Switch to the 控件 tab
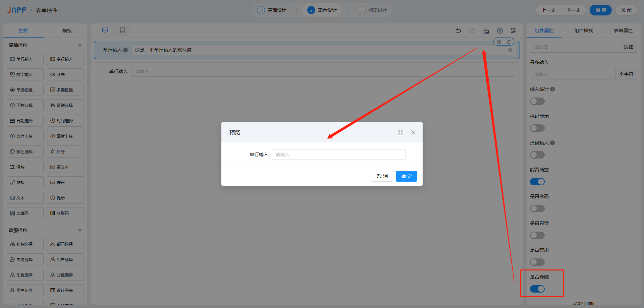This screenshot has height=308, width=644. pyautogui.click(x=23, y=30)
